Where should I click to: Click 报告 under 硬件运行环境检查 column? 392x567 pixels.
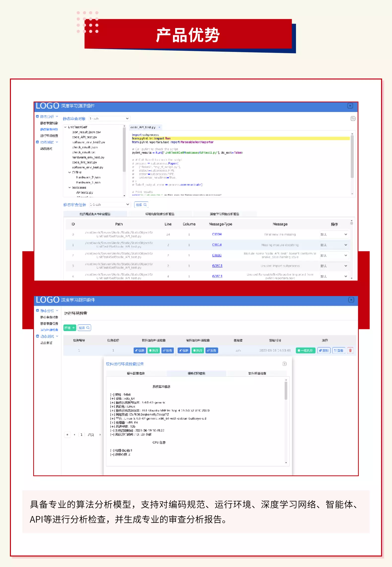(212, 350)
